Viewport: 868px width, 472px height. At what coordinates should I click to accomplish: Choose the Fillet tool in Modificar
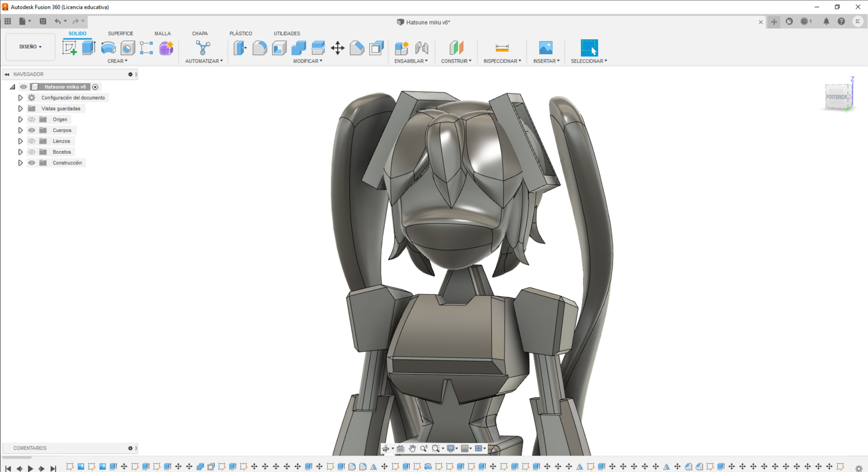tap(260, 48)
